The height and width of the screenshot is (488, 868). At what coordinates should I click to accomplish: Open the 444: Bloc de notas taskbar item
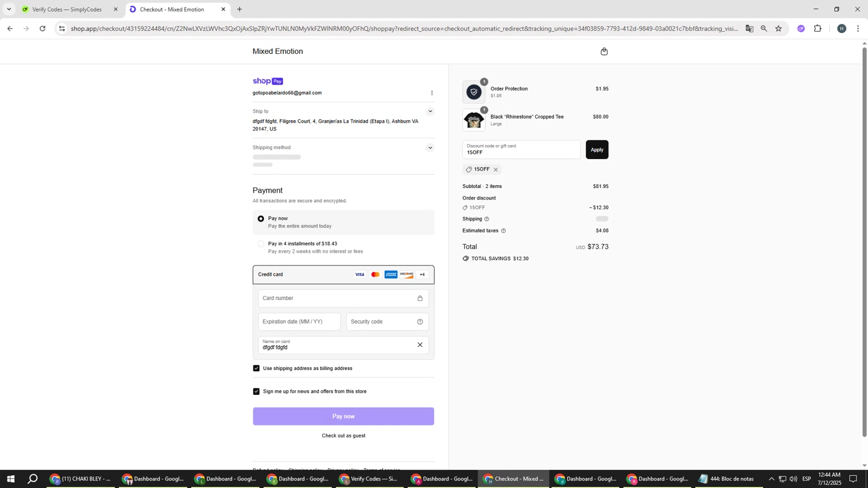point(727,479)
